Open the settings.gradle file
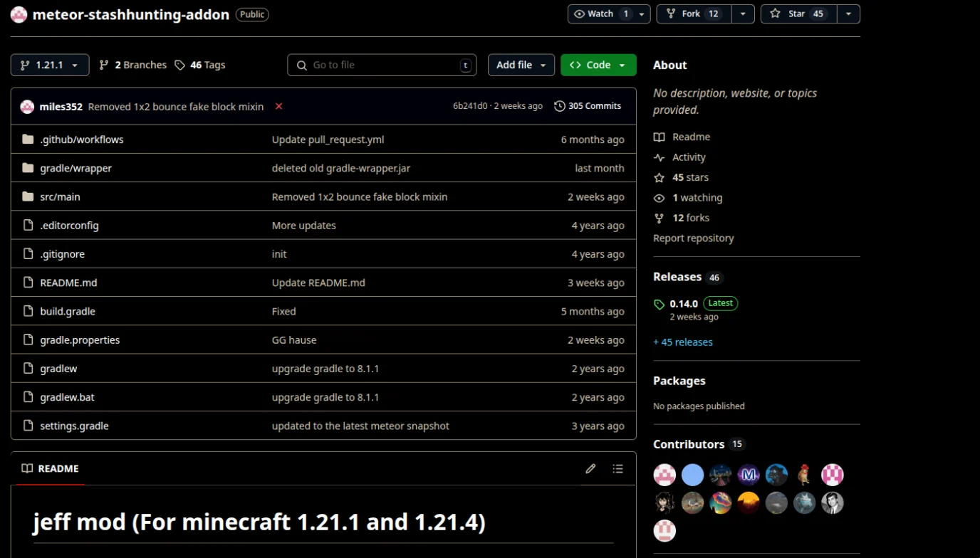Image resolution: width=980 pixels, height=558 pixels. (74, 426)
